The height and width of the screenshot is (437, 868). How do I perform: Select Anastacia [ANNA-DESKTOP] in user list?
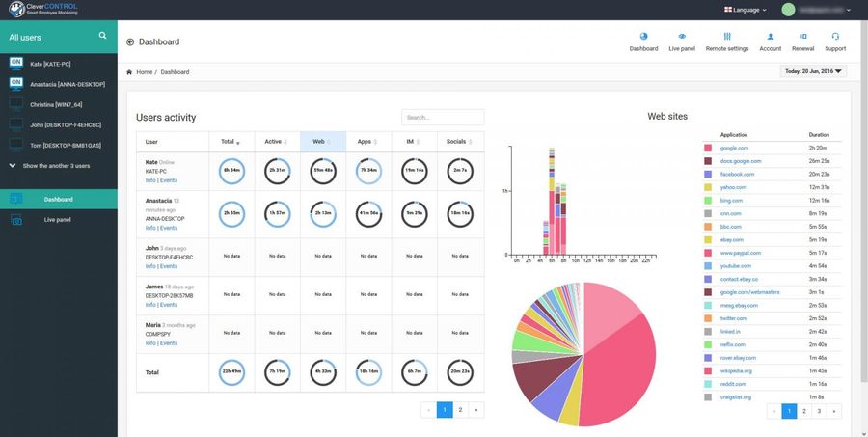click(x=67, y=84)
